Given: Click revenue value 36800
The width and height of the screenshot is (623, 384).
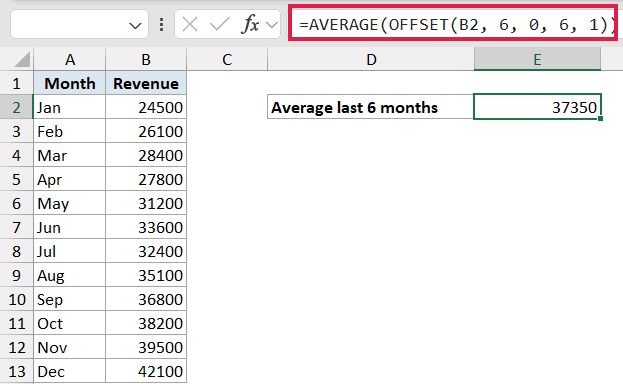Looking at the screenshot, I should [x=146, y=299].
